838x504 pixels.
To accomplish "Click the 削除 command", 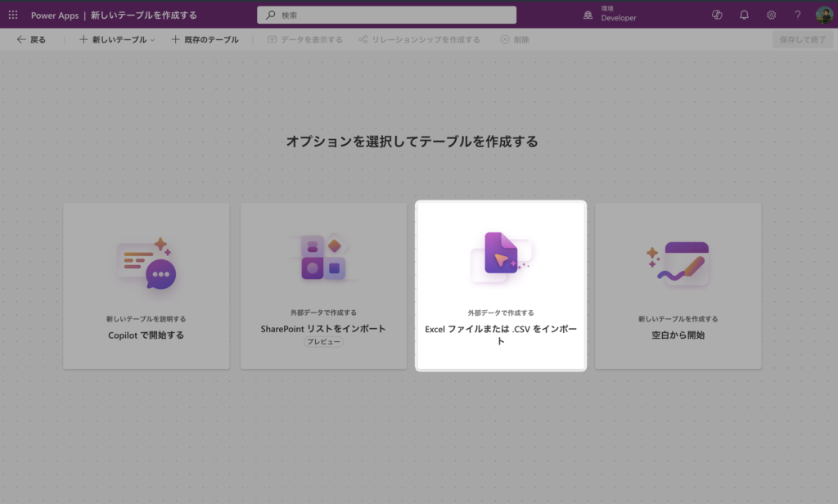I will coord(515,39).
